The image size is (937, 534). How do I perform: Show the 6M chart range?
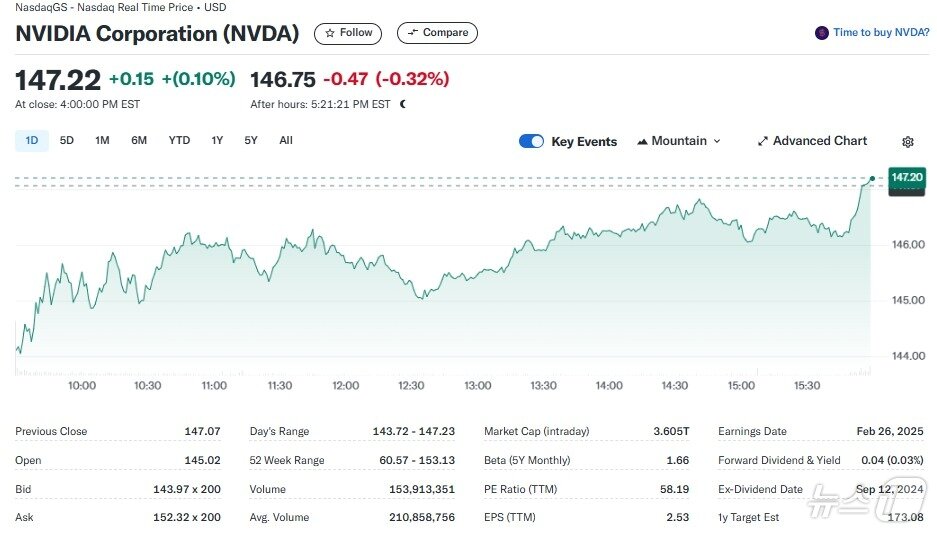coord(139,141)
